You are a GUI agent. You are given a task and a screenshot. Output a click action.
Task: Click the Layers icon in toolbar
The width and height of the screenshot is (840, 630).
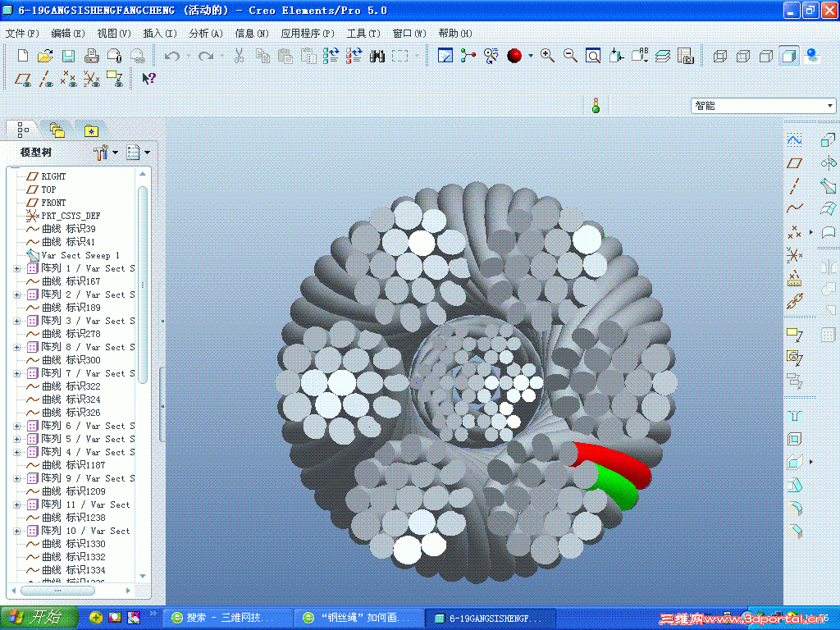tap(663, 56)
